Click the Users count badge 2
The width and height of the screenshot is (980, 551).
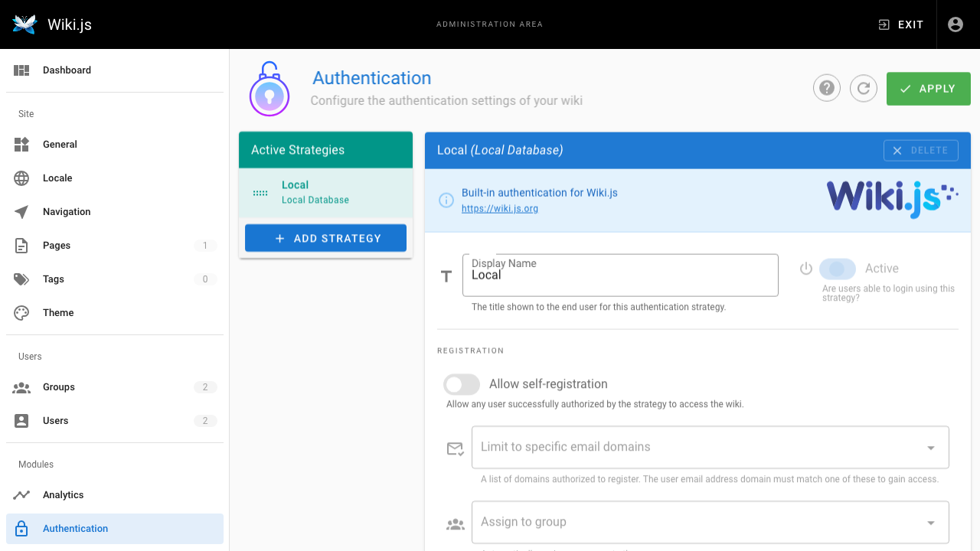click(x=205, y=421)
